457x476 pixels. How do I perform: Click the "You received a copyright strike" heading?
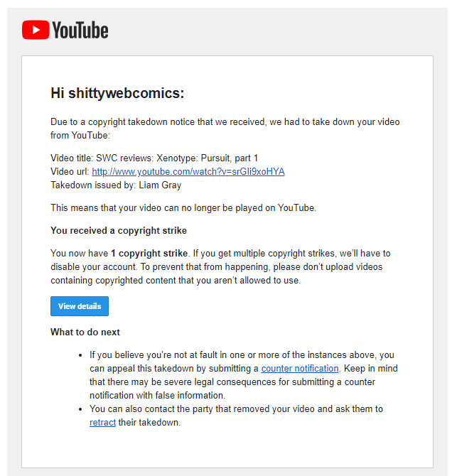click(x=119, y=230)
